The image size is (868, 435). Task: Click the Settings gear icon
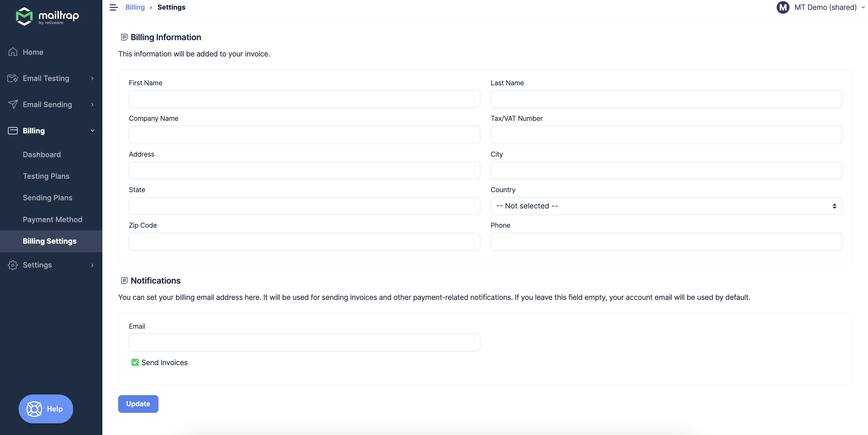coord(13,265)
